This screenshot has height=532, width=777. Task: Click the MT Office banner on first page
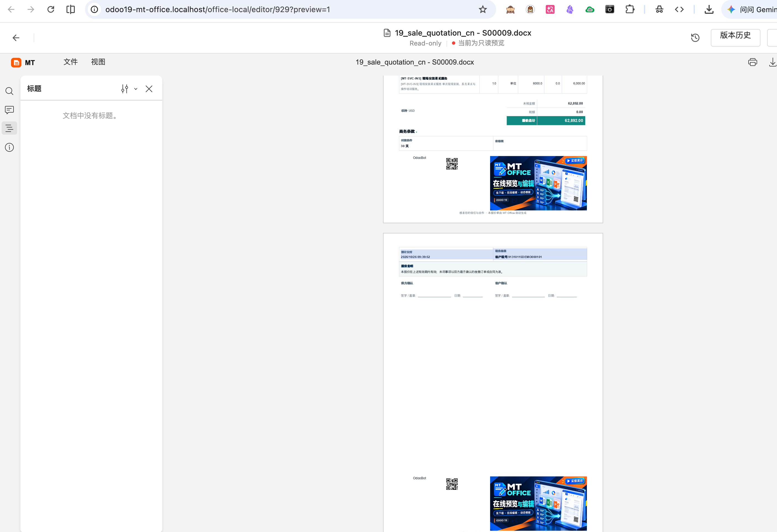(x=538, y=183)
